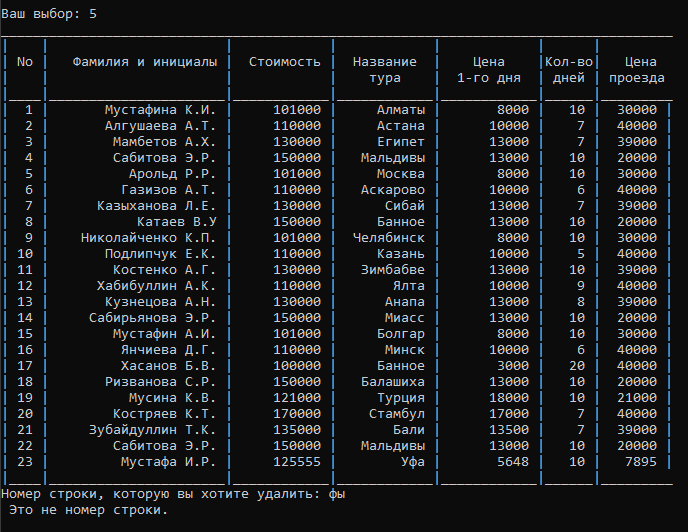Click the tour name 'Турция'
Screen dimensions: 688x532
coord(401,398)
